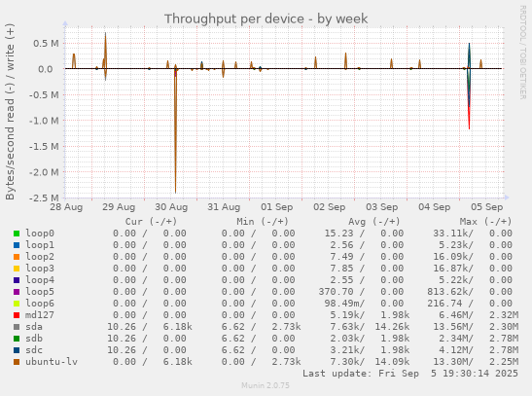This screenshot has width=532, height=396.
Task: Select the md127 legend label
Action: click(x=40, y=315)
